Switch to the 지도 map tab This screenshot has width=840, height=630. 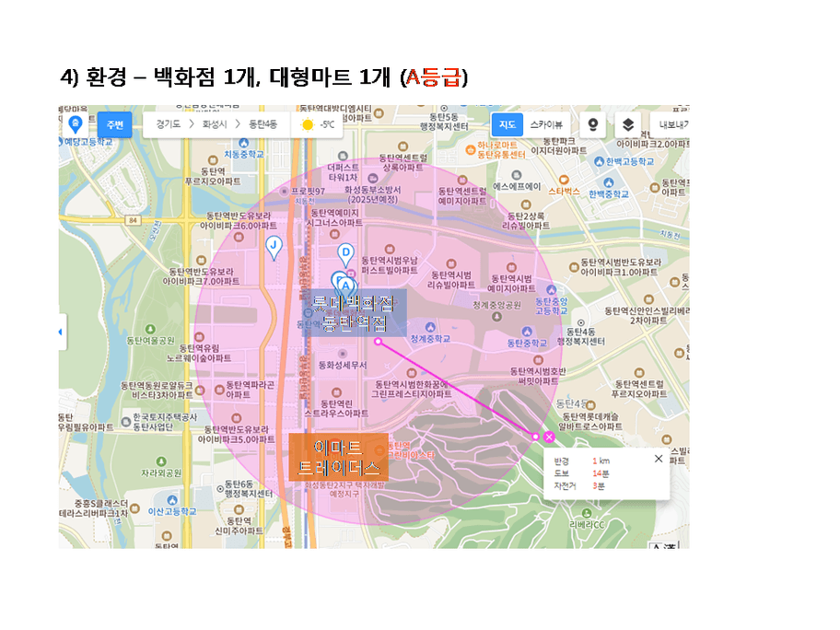(x=507, y=125)
